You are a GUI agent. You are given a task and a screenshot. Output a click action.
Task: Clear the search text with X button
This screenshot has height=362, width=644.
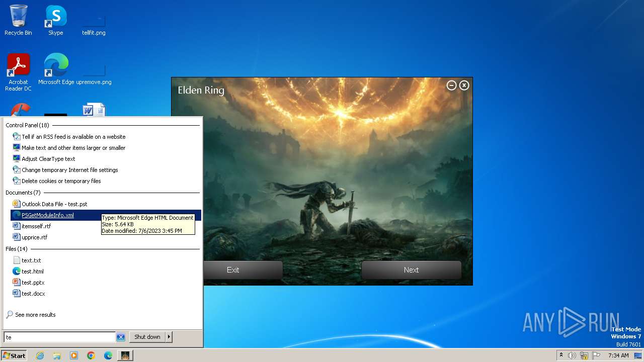tap(121, 337)
